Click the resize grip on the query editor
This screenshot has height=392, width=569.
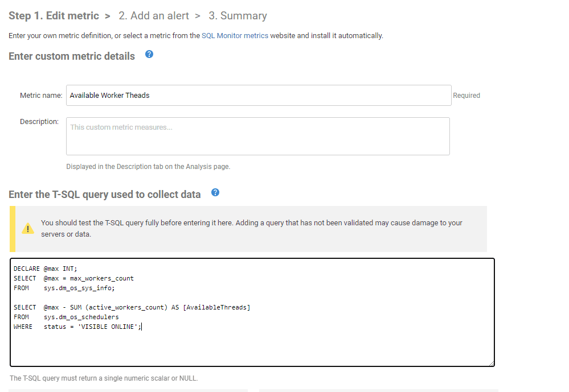coord(492,362)
